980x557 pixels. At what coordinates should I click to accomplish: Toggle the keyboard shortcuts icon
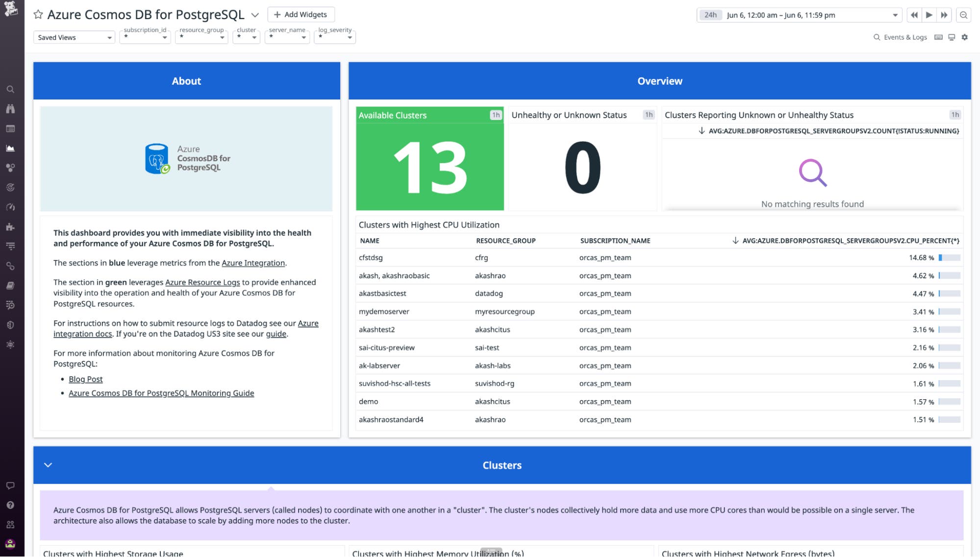click(x=938, y=37)
